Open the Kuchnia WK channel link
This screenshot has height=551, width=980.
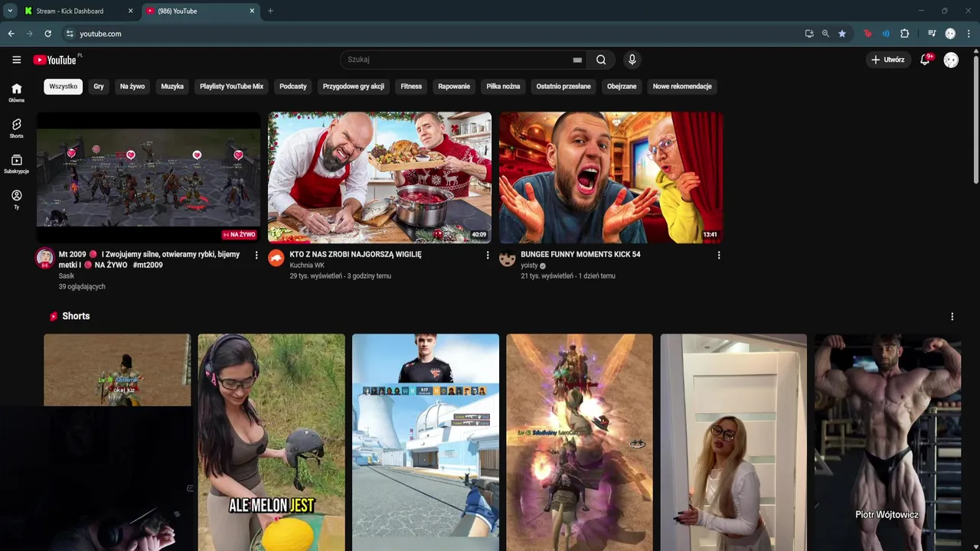coord(307,266)
